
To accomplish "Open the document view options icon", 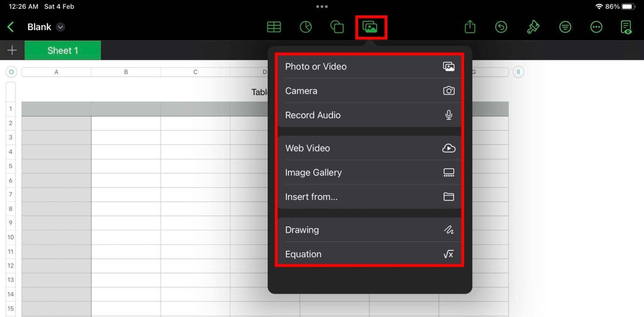I will [x=626, y=26].
